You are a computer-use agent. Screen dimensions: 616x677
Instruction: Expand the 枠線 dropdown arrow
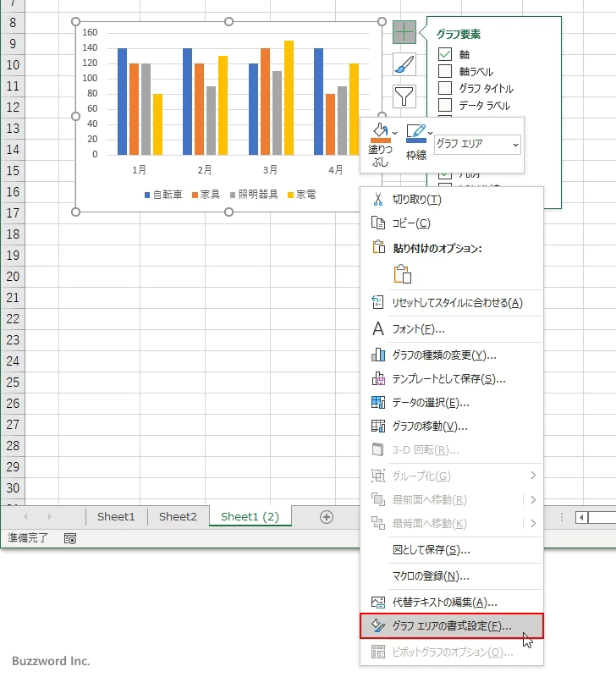pos(430,133)
